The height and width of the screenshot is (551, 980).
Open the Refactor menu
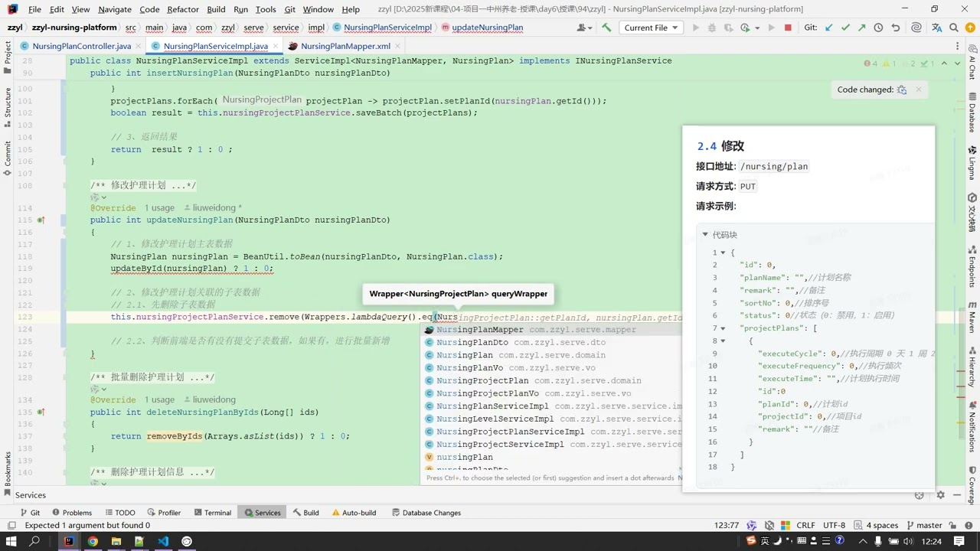tap(182, 9)
